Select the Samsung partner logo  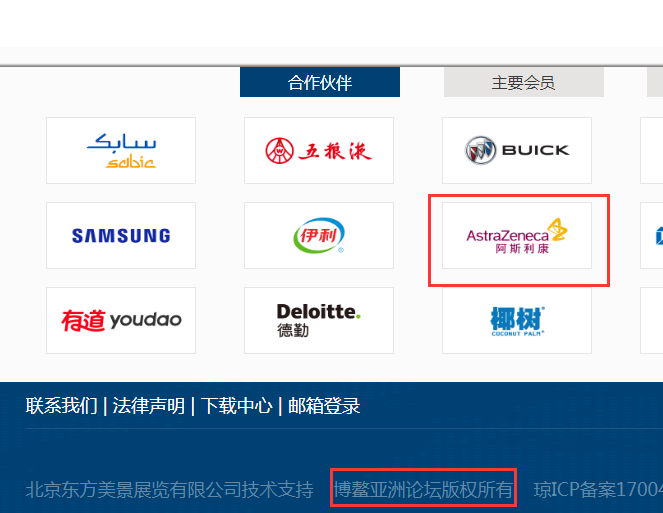click(x=121, y=235)
